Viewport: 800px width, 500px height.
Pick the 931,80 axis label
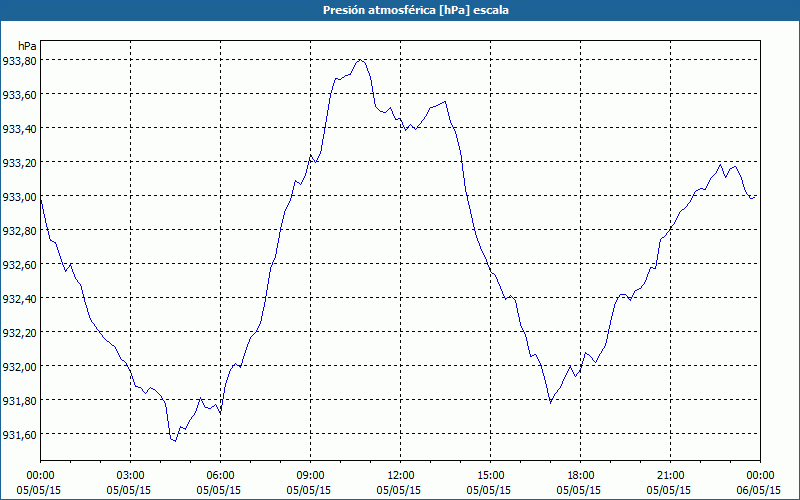[x=19, y=401]
